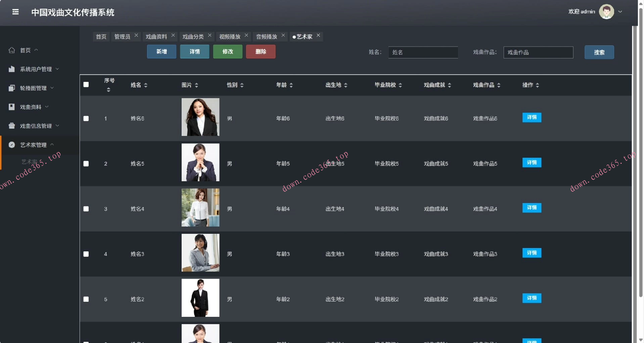Click the admin avatar picture

point(606,12)
